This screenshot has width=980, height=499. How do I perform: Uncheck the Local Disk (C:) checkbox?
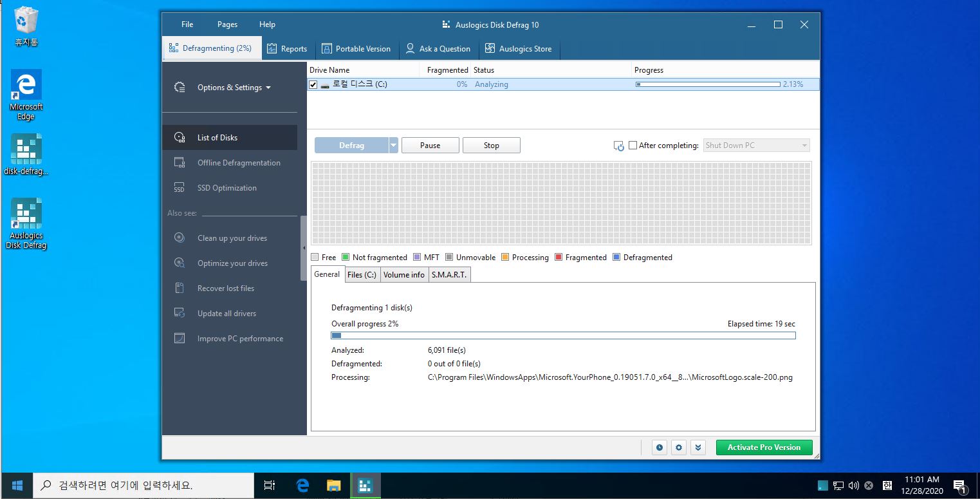313,84
